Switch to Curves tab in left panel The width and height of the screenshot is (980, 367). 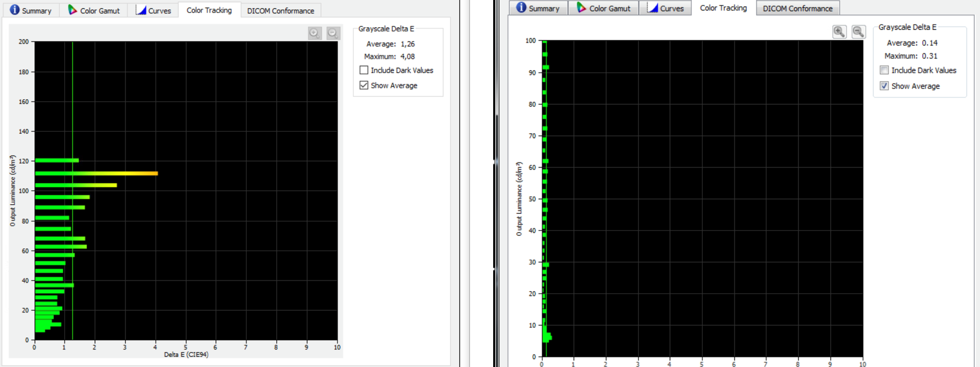(x=153, y=10)
